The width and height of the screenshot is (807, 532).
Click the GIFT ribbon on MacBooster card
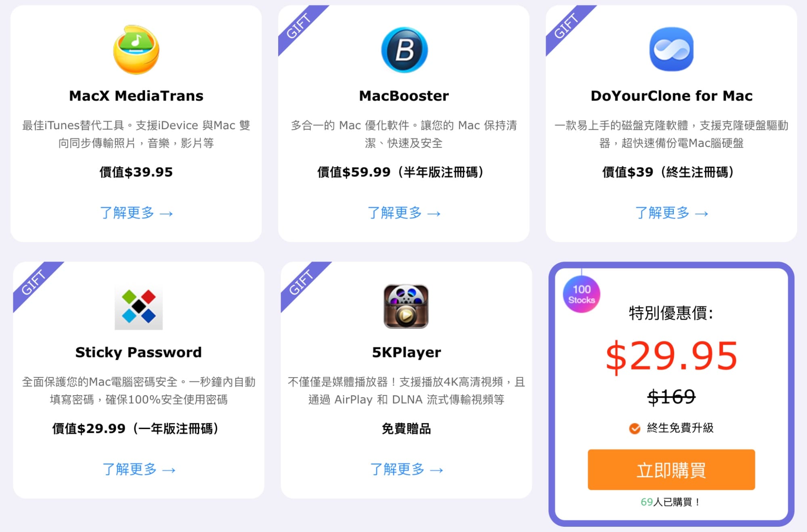[x=300, y=27]
